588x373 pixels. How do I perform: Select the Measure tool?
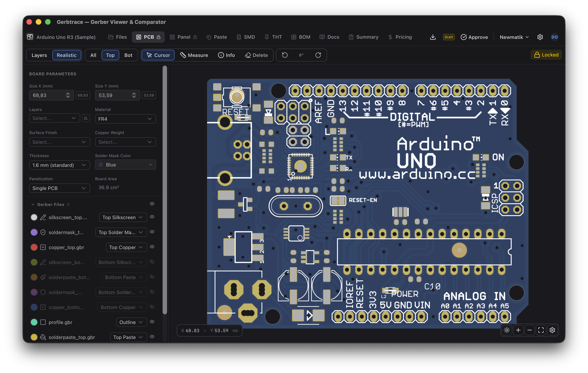tap(194, 55)
